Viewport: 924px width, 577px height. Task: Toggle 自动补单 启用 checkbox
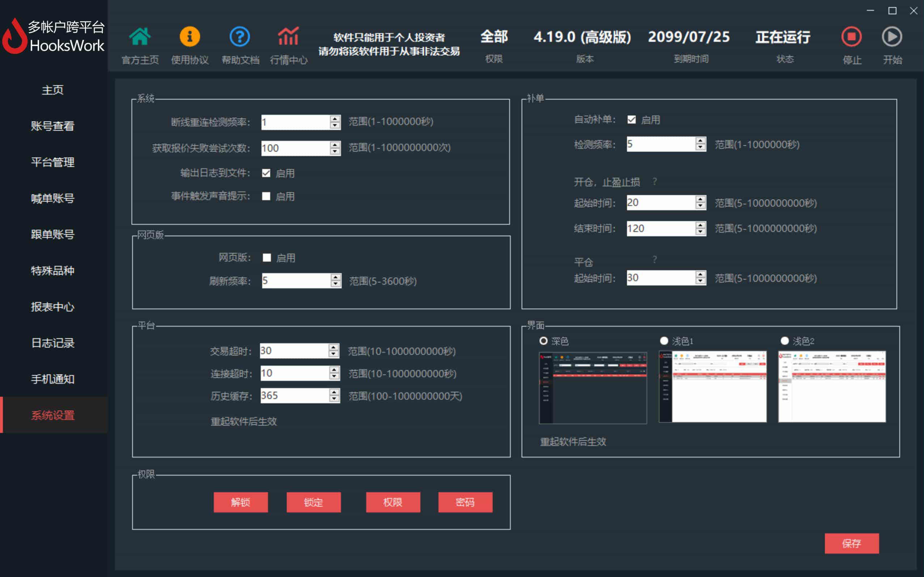click(x=632, y=120)
